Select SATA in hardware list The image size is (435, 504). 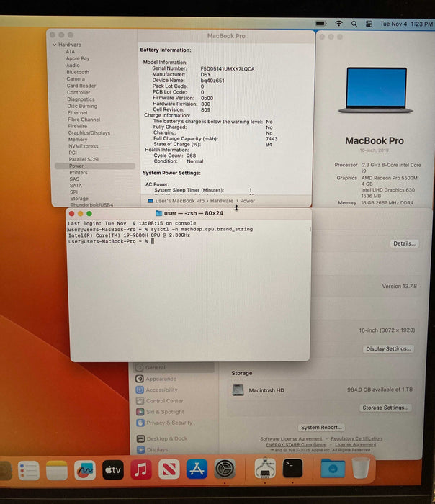click(76, 186)
